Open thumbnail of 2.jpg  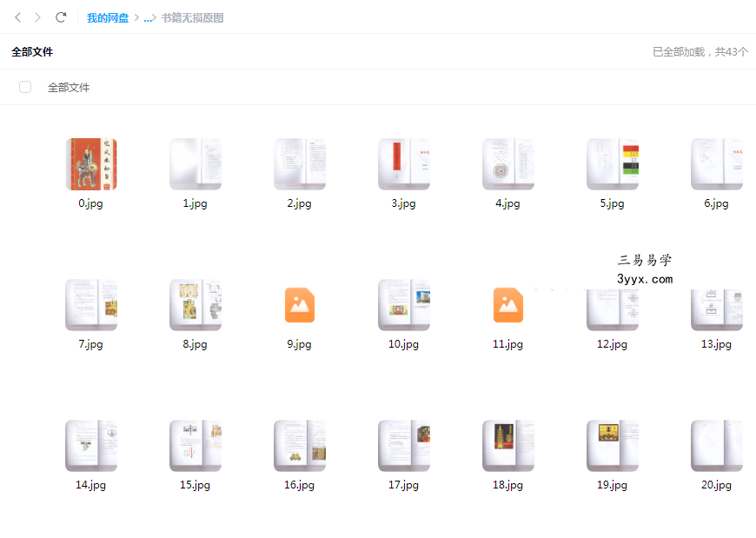[x=300, y=164]
